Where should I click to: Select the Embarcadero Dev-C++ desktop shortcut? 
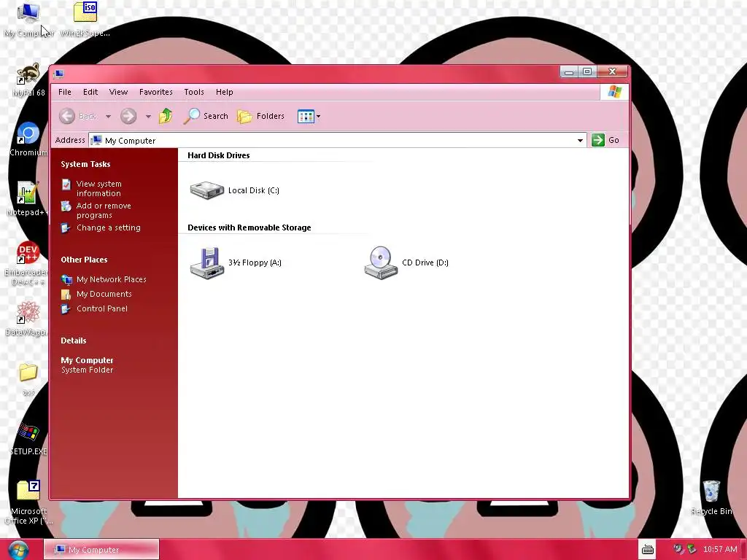coord(26,263)
